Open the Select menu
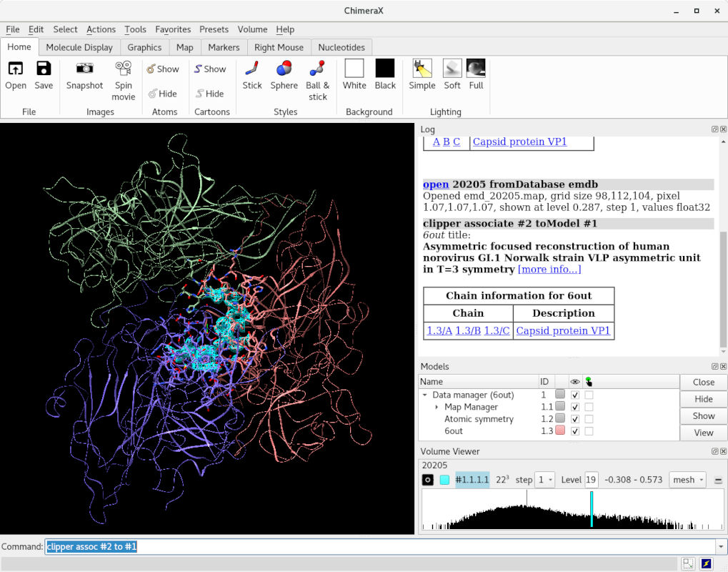Image resolution: width=728 pixels, height=572 pixels. (x=65, y=29)
